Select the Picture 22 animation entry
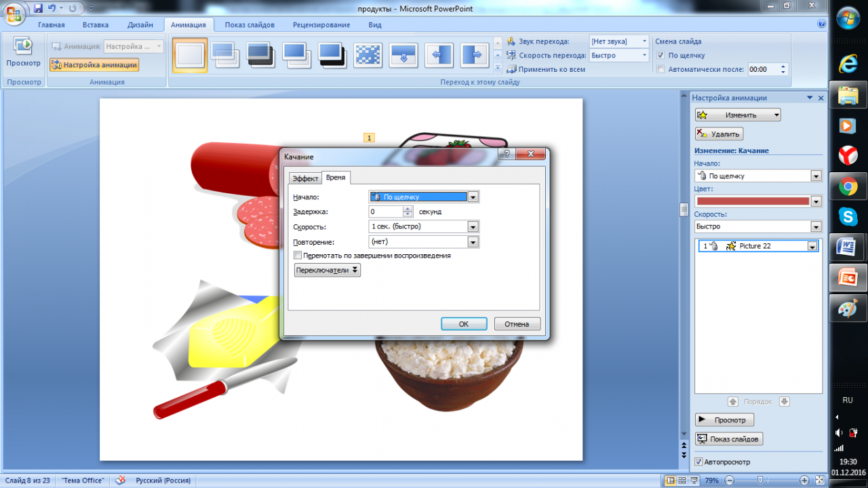 pos(758,247)
